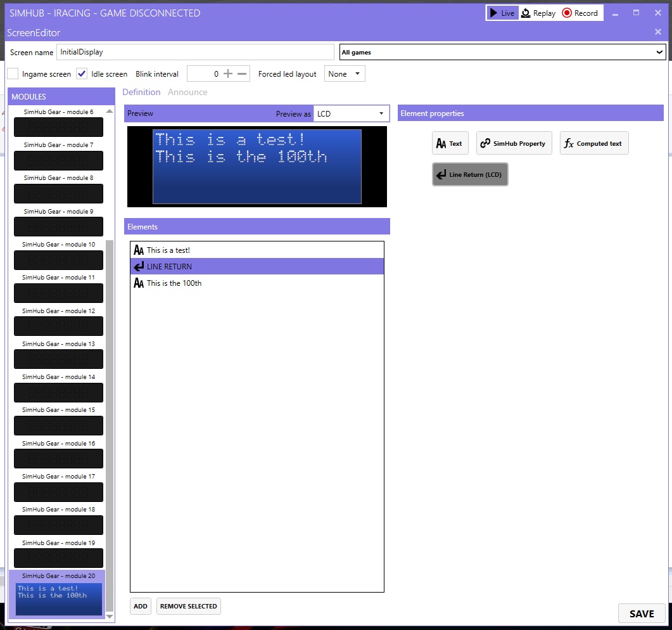Select SimHub Gear module 16 thumbnail
This screenshot has width=672, height=630.
tap(58, 458)
